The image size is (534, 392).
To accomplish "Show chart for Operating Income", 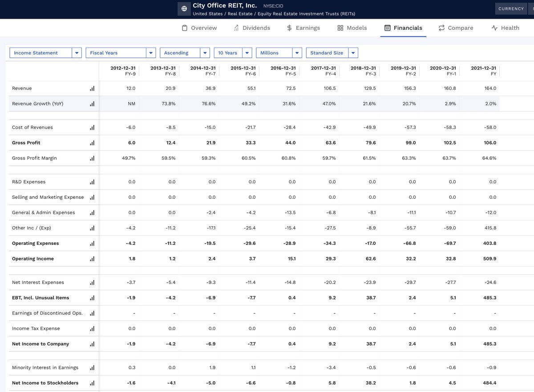I will tap(92, 259).
